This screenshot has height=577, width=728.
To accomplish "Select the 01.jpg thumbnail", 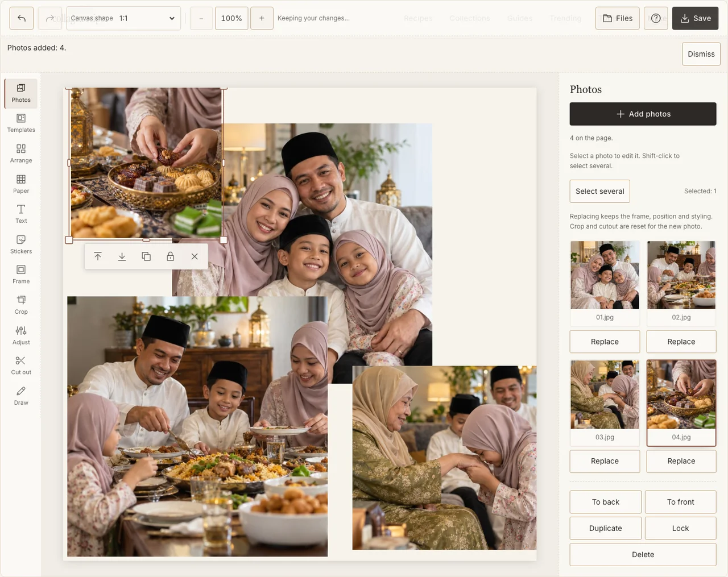I will click(605, 283).
